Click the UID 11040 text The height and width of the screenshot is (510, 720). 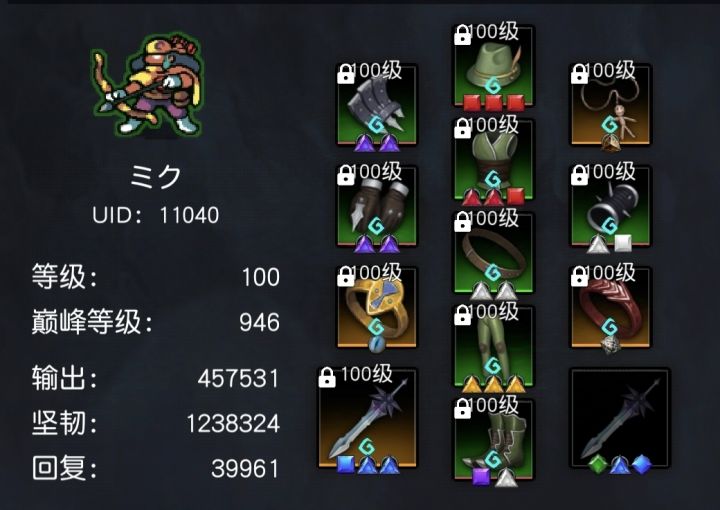pos(156,215)
